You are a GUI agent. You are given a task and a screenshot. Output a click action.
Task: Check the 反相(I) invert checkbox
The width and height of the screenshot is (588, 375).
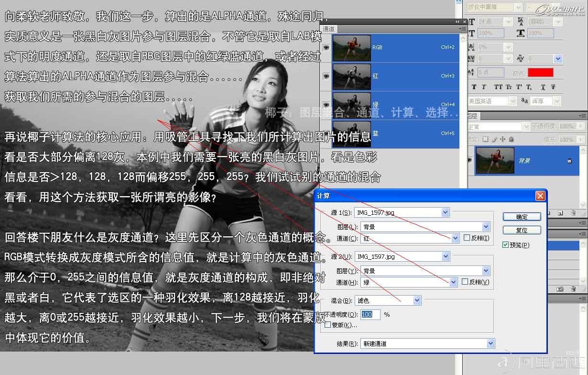(x=467, y=238)
